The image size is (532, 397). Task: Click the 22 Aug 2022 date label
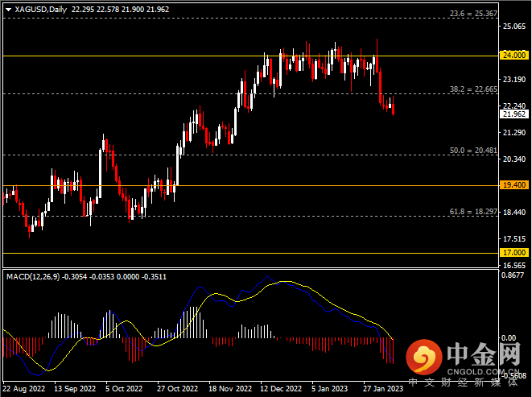pos(23,387)
